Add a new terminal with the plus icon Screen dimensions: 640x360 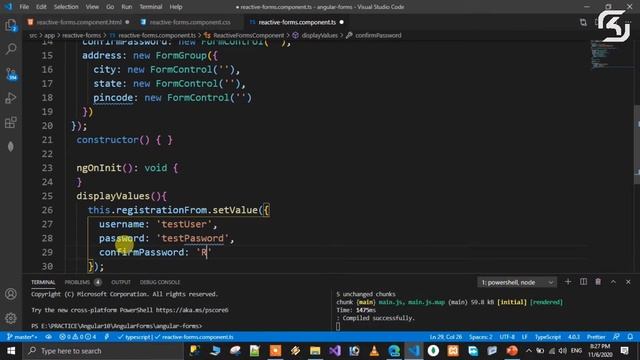tap(568, 282)
